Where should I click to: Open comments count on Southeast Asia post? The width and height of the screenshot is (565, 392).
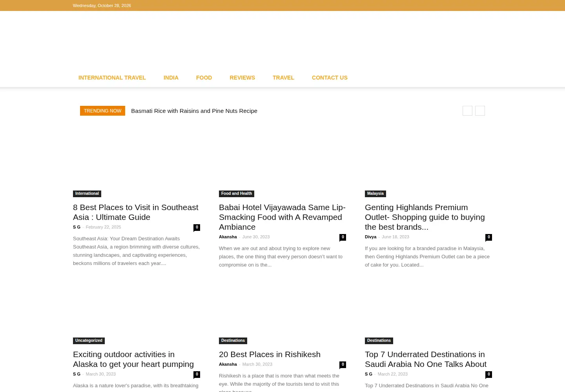click(197, 227)
